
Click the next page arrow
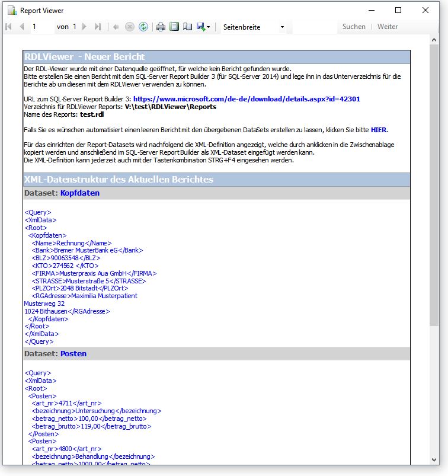pos(85,27)
